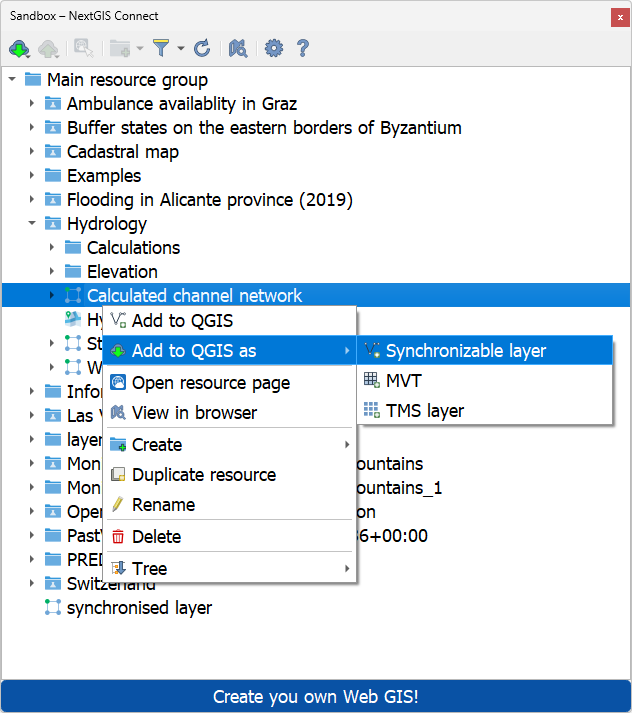
Task: Choose View in browser
Action: pos(229,412)
